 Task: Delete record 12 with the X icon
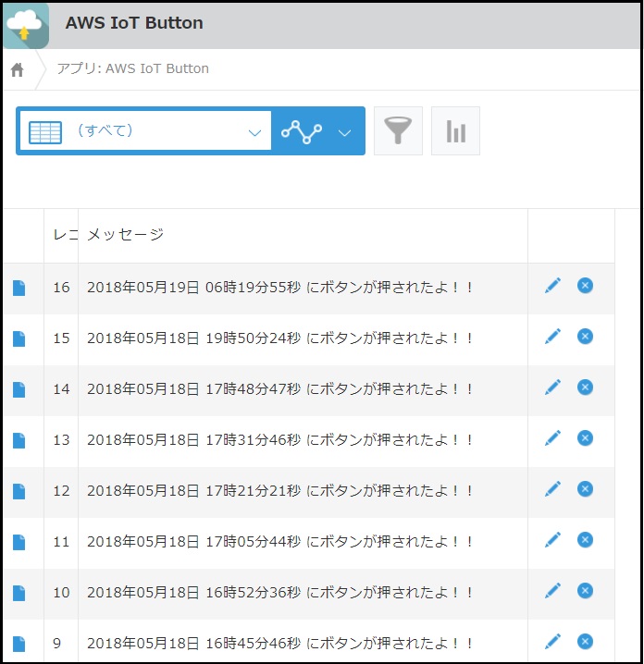[x=585, y=488]
